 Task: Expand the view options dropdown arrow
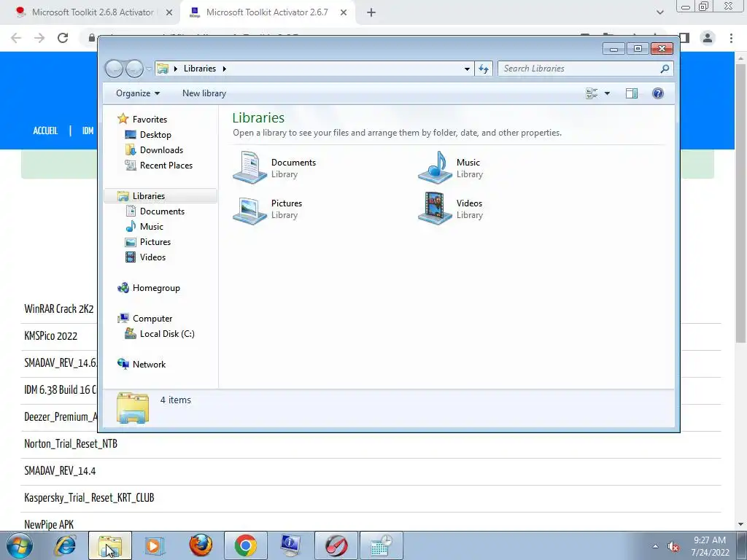(x=607, y=93)
